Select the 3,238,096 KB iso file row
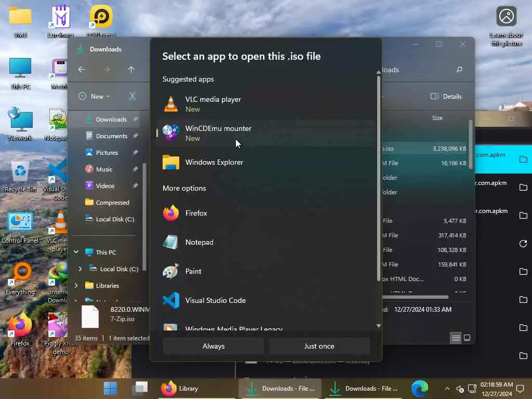This screenshot has height=399, width=532. 425,149
